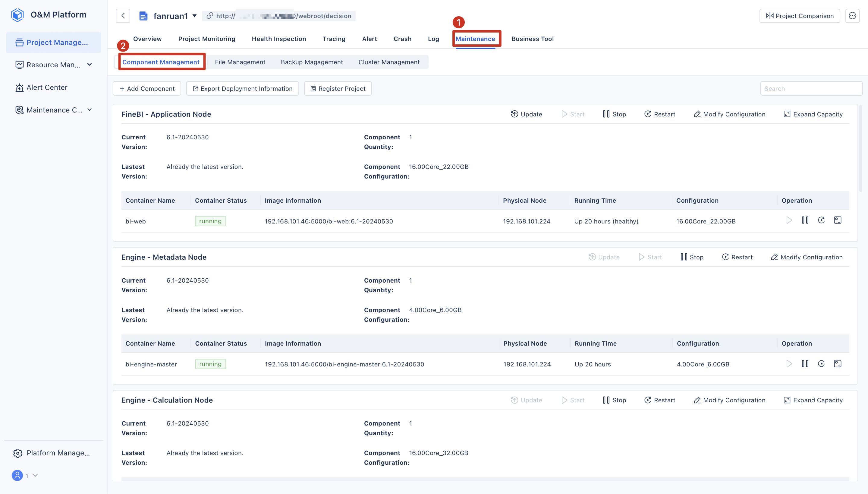
Task: Click Expand Capacity for Engine Calculation Node
Action: click(813, 400)
